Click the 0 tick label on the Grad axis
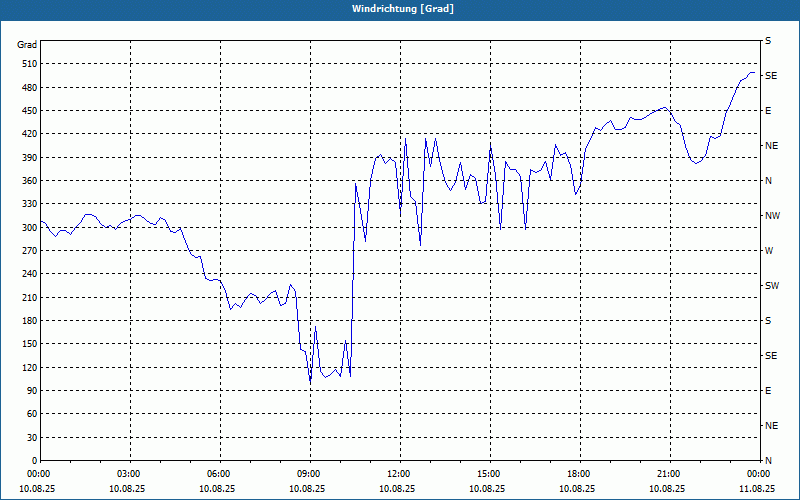 coord(34,461)
